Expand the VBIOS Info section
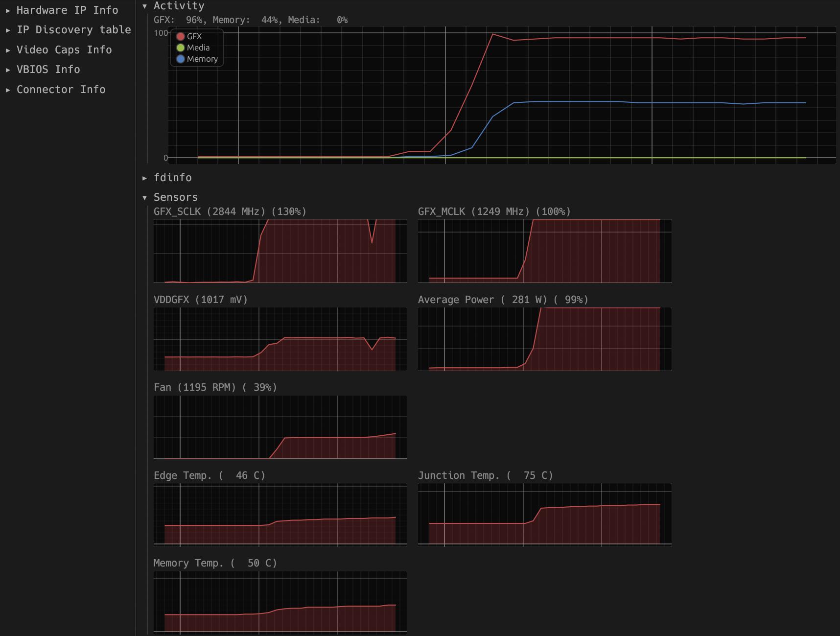This screenshot has height=636, width=840. [48, 70]
